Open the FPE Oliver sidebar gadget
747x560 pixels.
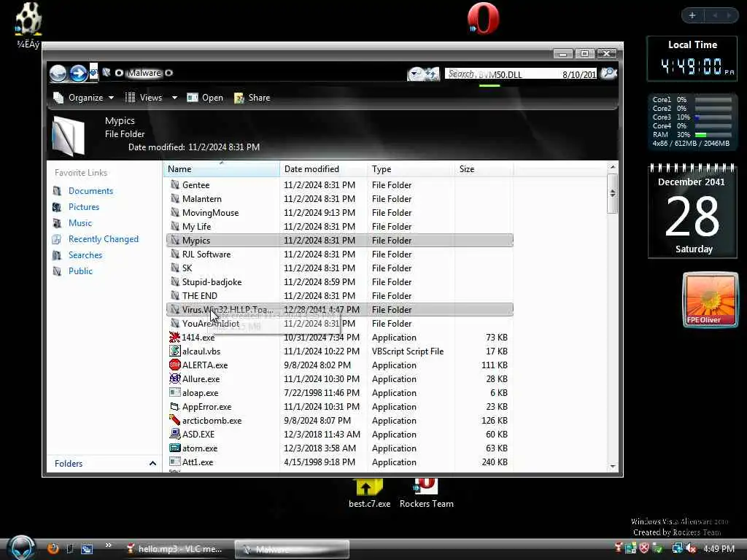(710, 299)
